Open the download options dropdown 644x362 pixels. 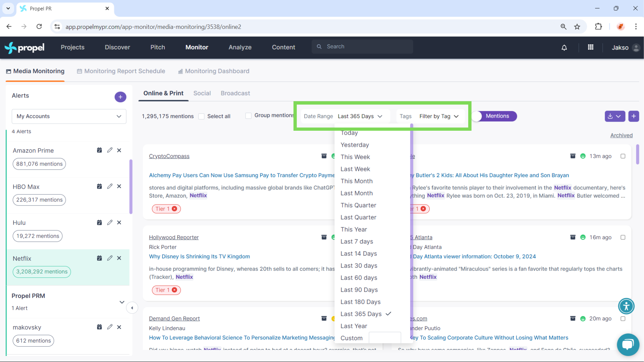614,116
